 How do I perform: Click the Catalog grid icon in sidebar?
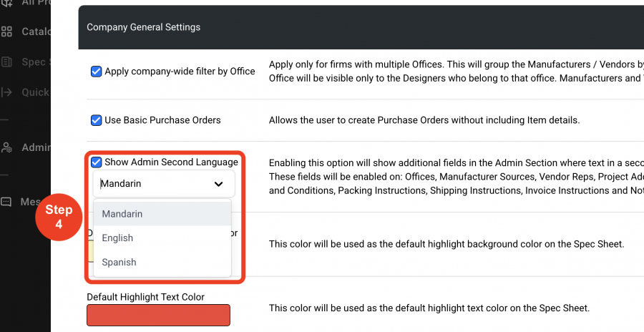pyautogui.click(x=6, y=31)
